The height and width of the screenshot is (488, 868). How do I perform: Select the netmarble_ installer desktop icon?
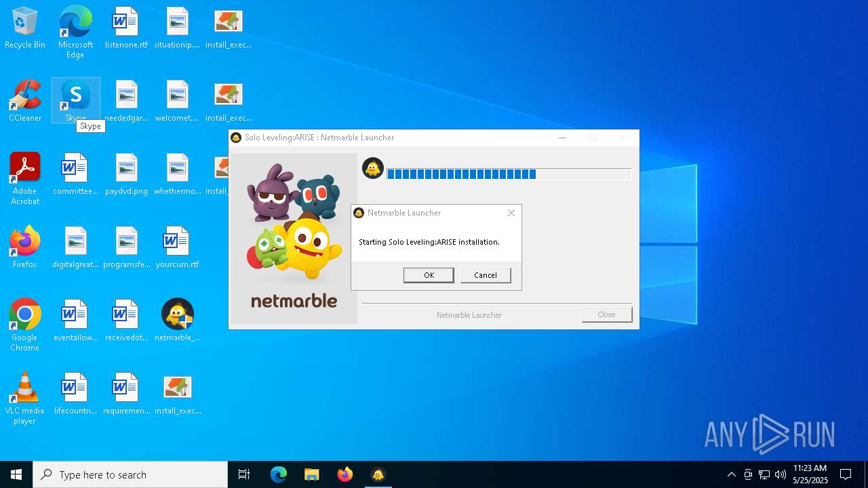click(x=177, y=321)
